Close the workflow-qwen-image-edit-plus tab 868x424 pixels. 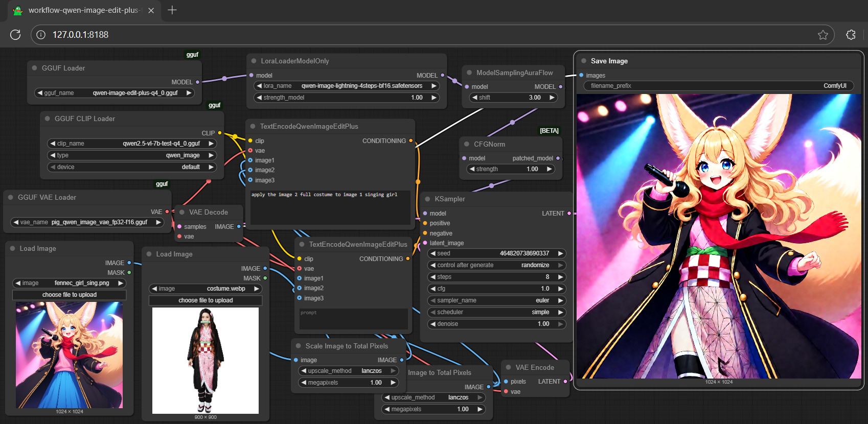tap(151, 10)
